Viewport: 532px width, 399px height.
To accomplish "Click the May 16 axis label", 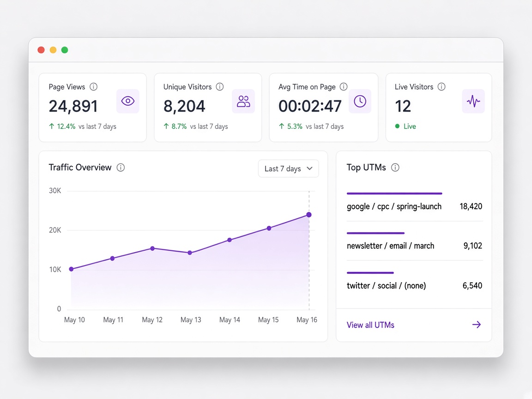I will coord(307,320).
